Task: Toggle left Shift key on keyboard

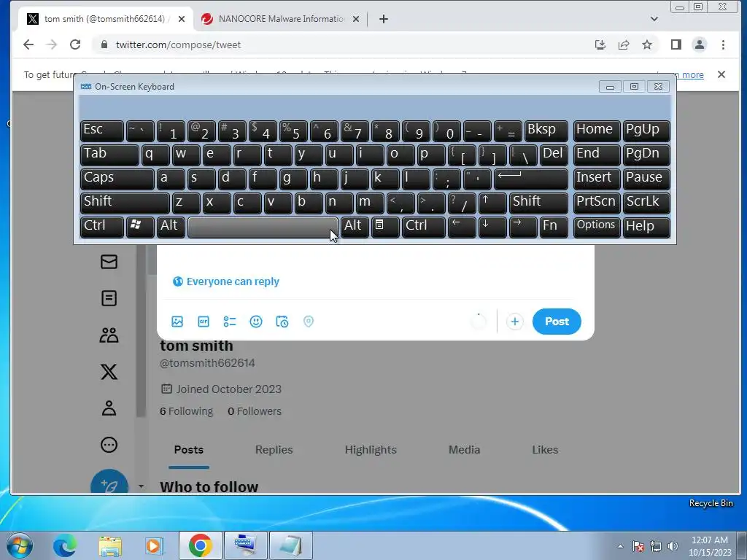Action: click(125, 203)
